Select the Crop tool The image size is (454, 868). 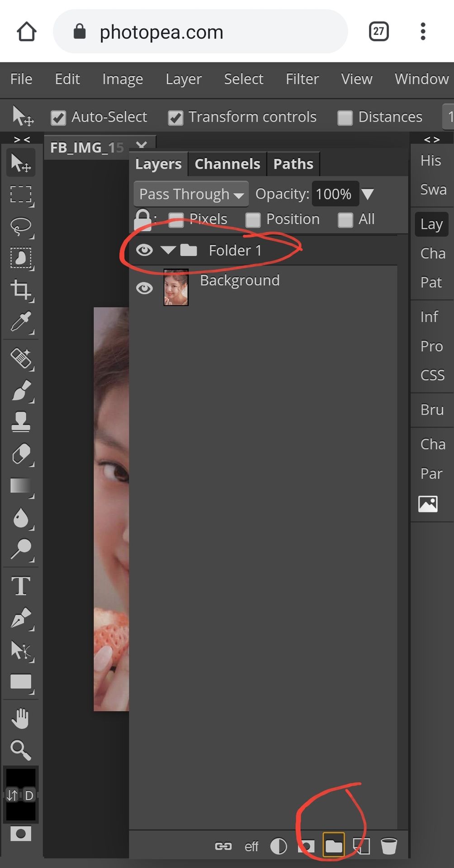point(21,289)
